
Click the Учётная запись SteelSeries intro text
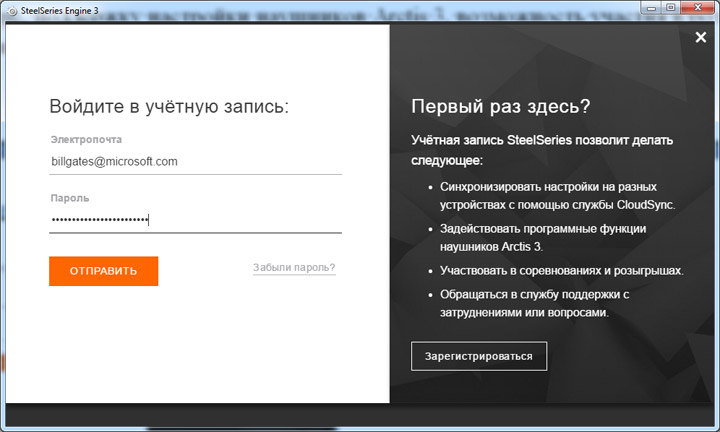click(542, 150)
